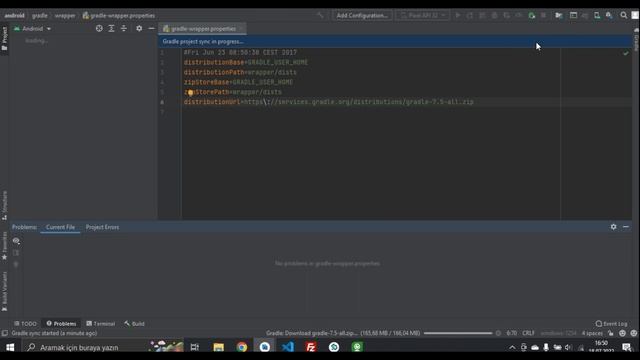Click the distributionUrl line in editor
This screenshot has width=640, height=360.
click(329, 102)
